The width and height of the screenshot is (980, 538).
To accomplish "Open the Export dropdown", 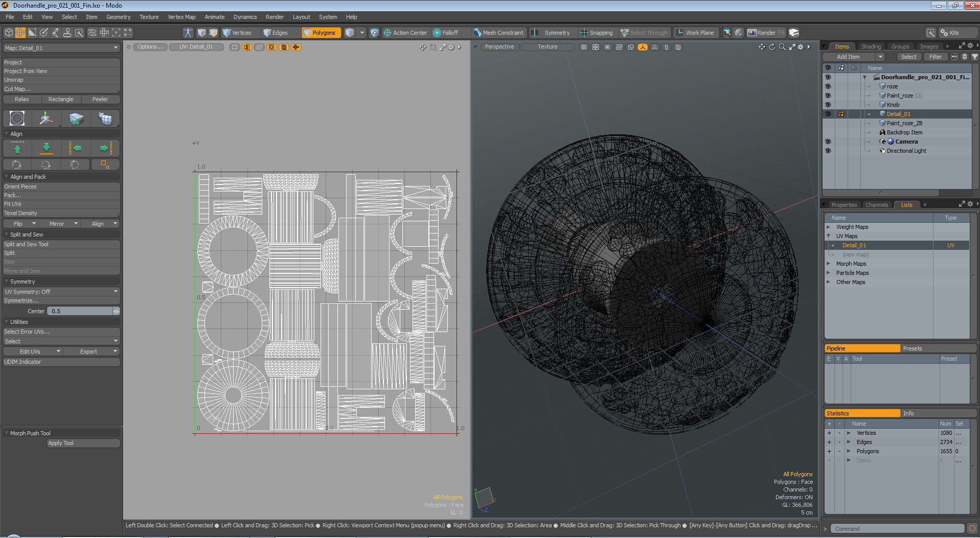I will click(x=93, y=352).
